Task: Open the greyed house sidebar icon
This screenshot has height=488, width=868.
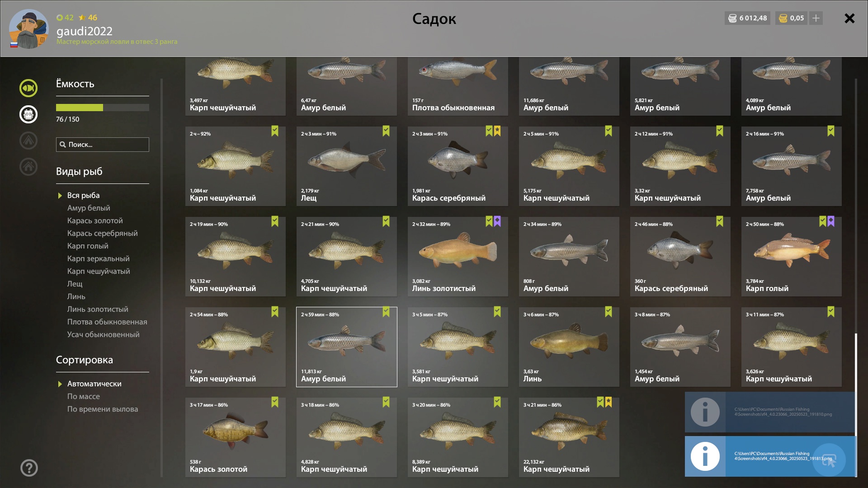Action: tap(28, 167)
